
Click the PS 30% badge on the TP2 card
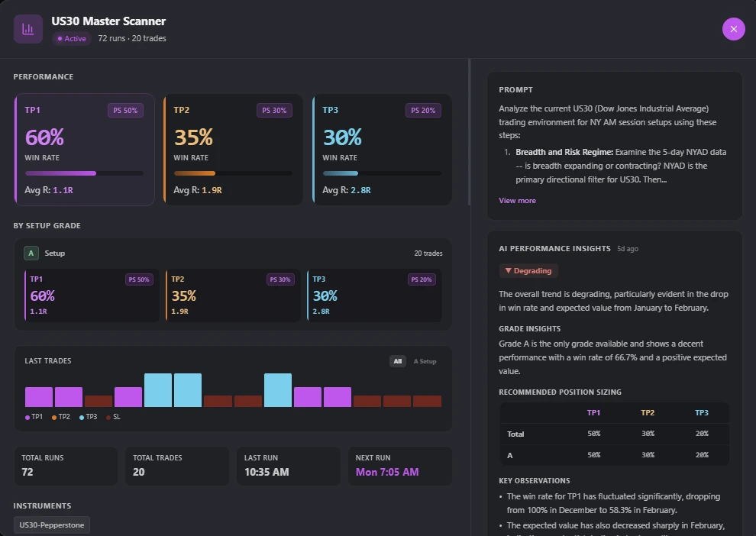(x=275, y=110)
